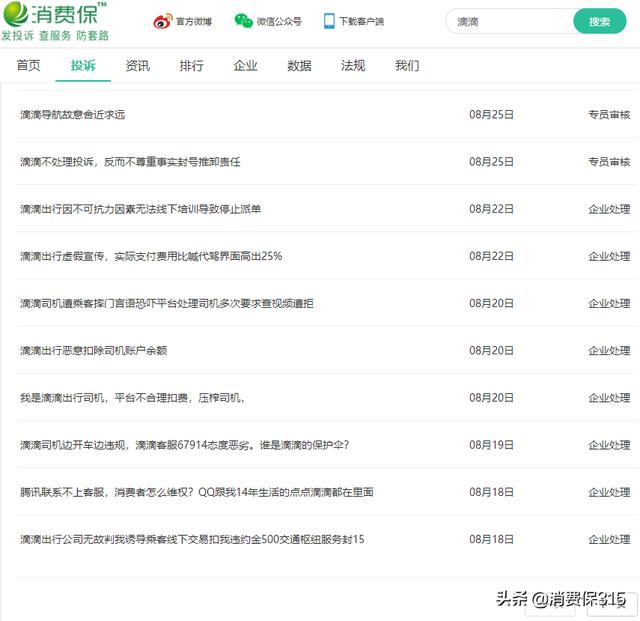Click the 微信公众号 link text
This screenshot has height=621, width=640.
click(279, 21)
